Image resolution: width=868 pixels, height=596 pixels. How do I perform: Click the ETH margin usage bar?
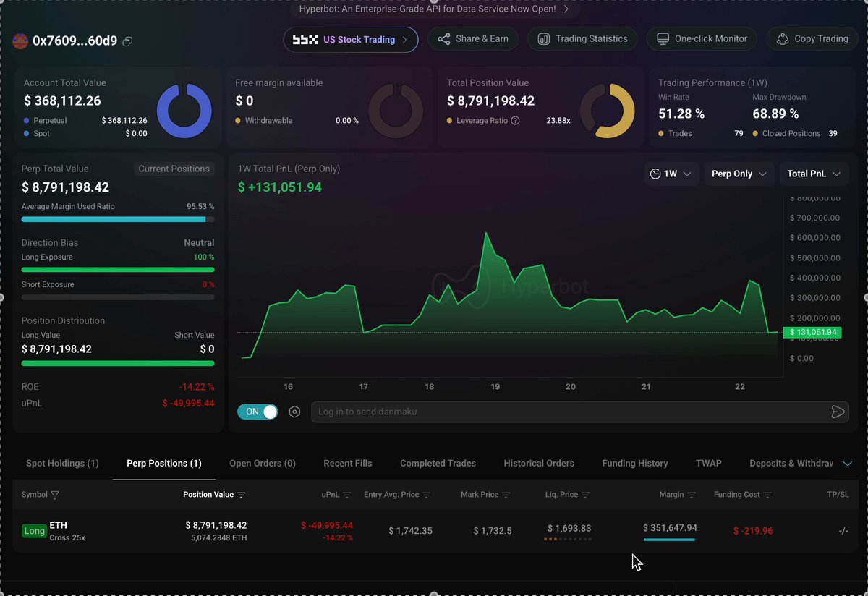click(x=670, y=540)
